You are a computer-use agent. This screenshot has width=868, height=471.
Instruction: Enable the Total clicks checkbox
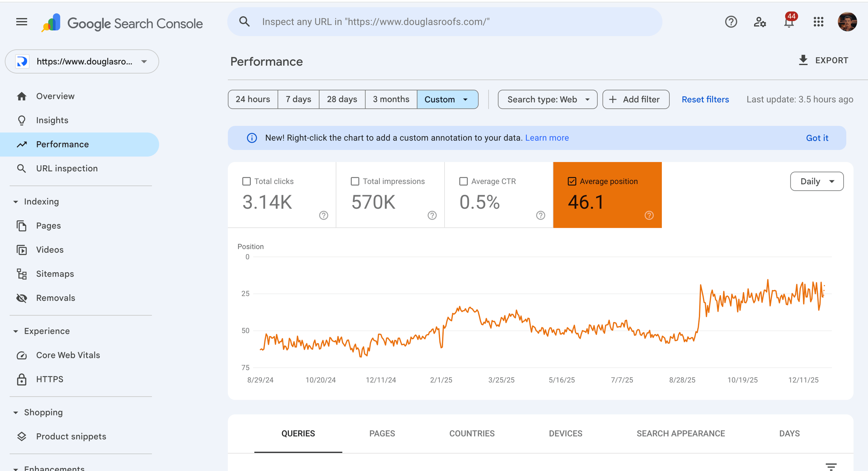tap(246, 181)
